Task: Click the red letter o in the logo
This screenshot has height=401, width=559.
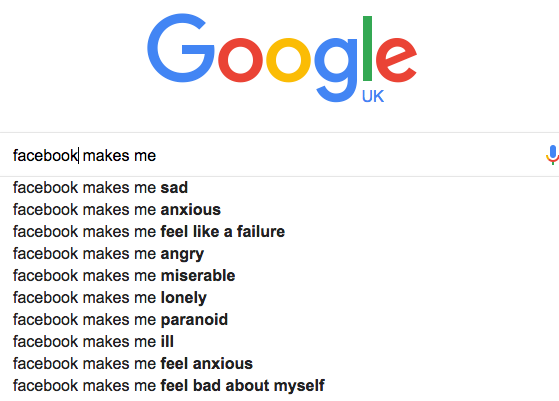Action: pos(240,60)
